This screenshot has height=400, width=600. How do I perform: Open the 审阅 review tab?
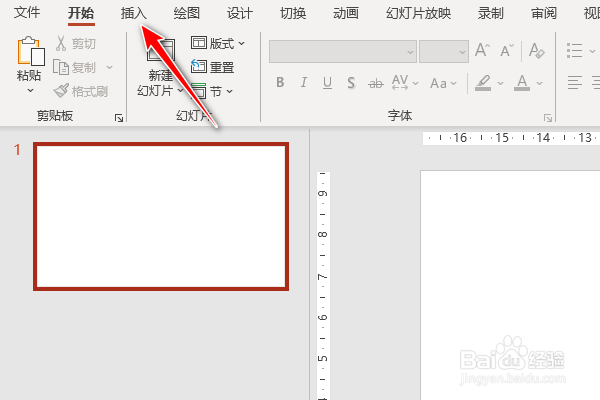tap(544, 13)
